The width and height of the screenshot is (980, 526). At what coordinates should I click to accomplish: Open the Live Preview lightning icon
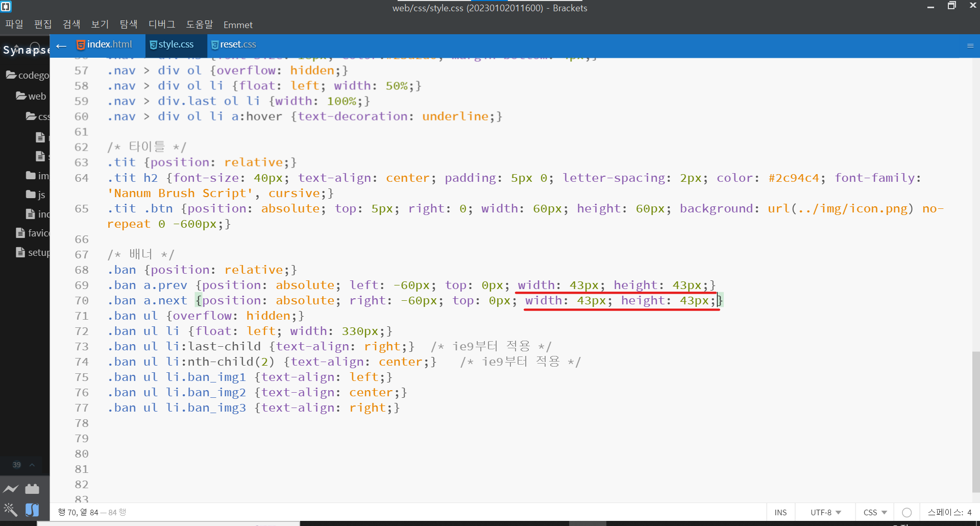point(11,489)
